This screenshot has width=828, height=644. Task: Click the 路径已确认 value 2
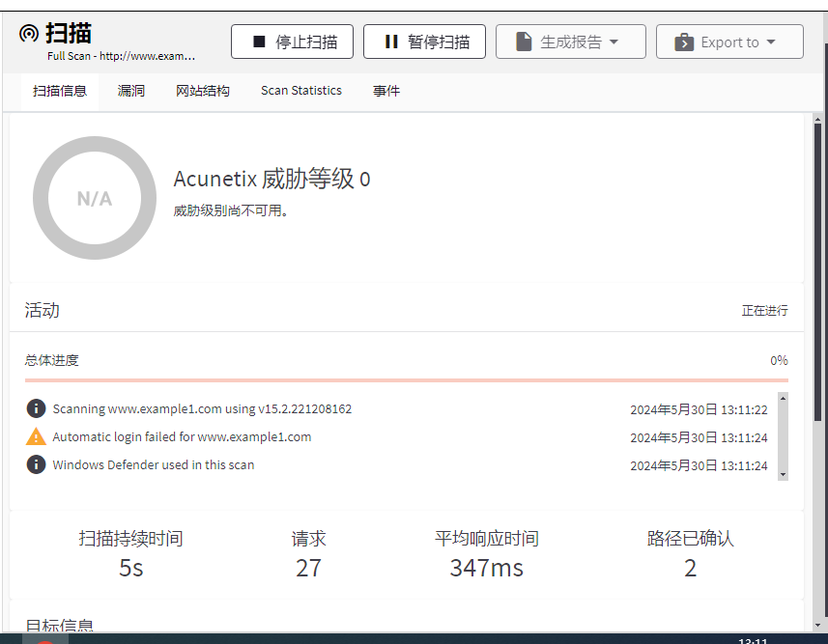point(690,568)
